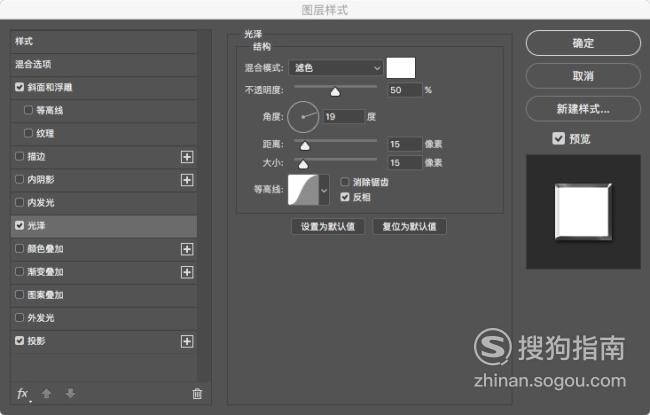This screenshot has height=415, width=650.
Task: Check the 内阴影 effect checkbox
Action: click(19, 179)
